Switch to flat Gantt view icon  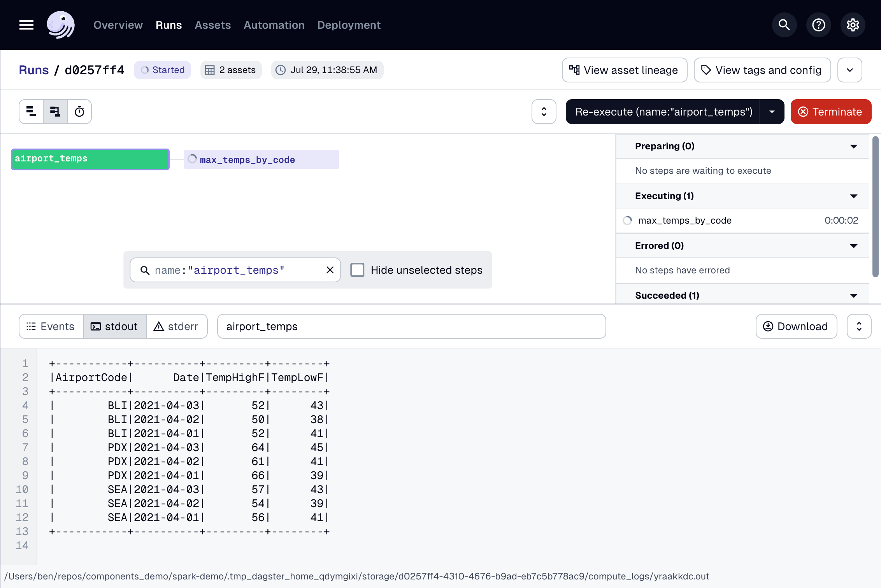(x=31, y=112)
